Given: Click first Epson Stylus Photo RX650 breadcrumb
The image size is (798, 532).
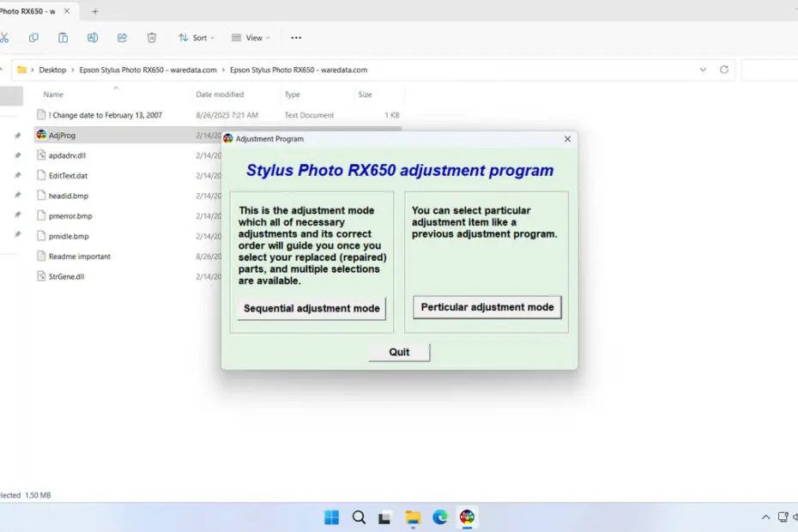Looking at the screenshot, I should 148,70.
